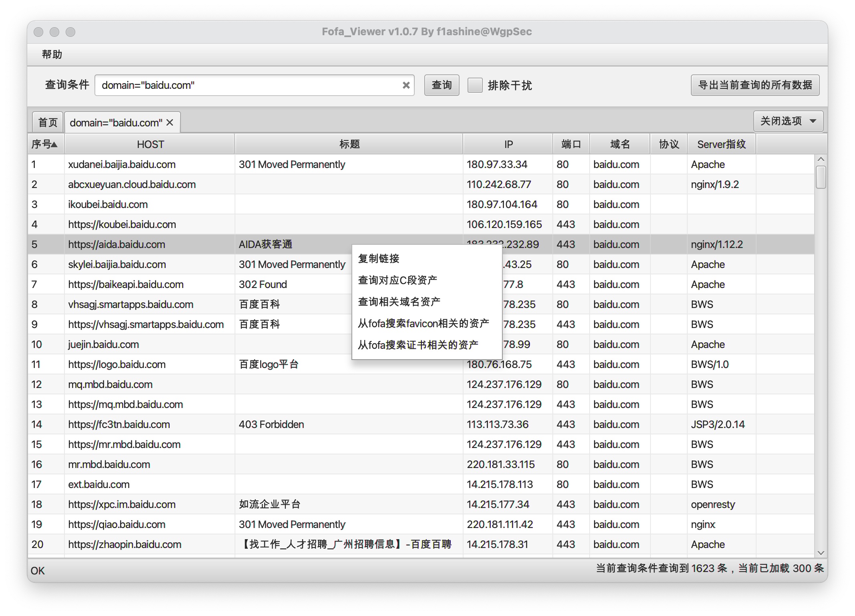Choose 查询对应C段资产 in context menu
Screen dimensions: 855x616
pos(397,280)
